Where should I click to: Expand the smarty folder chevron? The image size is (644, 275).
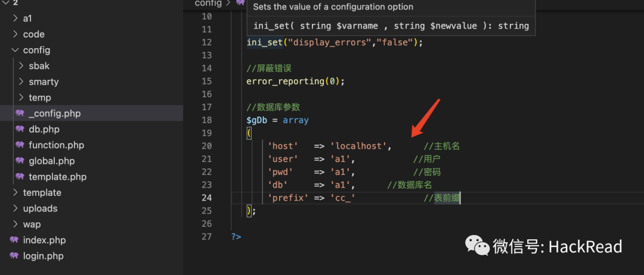click(21, 82)
